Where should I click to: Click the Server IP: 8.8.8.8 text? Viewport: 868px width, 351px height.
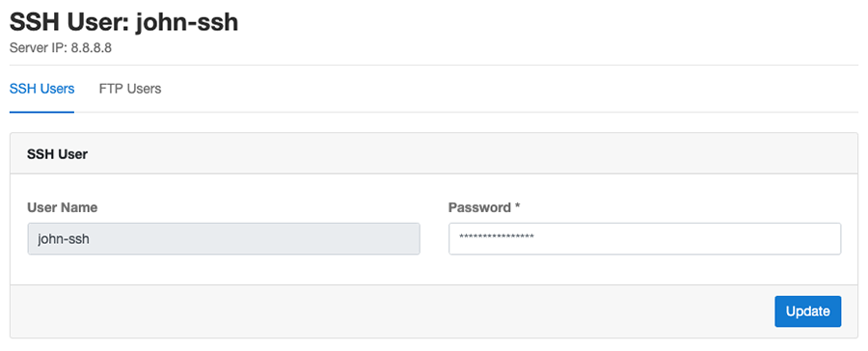[61, 47]
